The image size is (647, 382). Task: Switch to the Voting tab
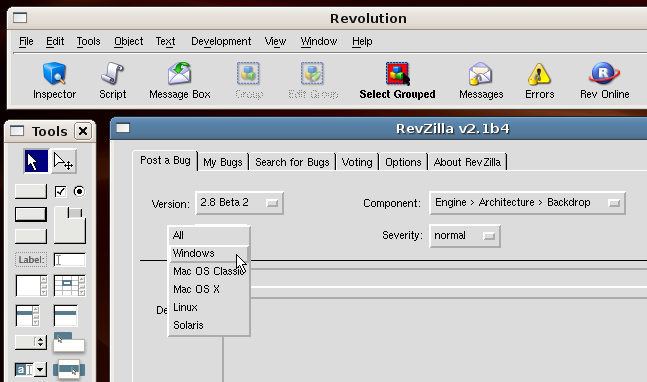pyautogui.click(x=357, y=162)
